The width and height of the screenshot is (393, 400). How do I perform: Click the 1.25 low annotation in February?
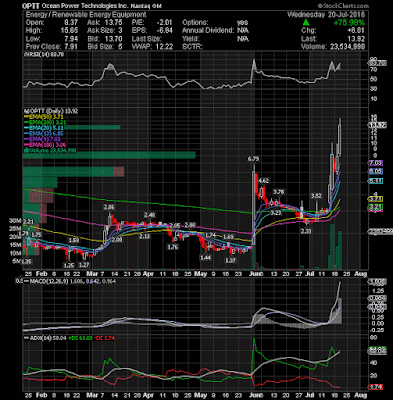click(x=69, y=265)
